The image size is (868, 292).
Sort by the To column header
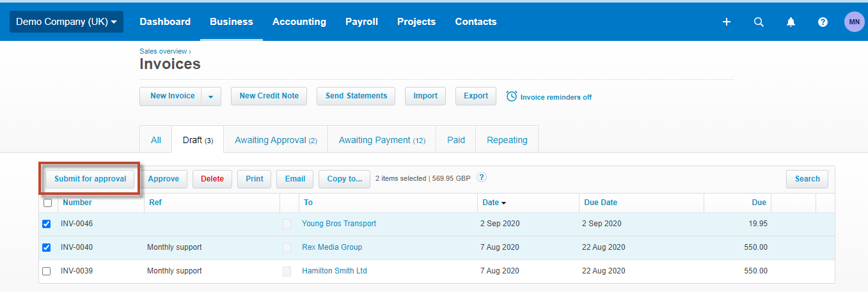[308, 203]
